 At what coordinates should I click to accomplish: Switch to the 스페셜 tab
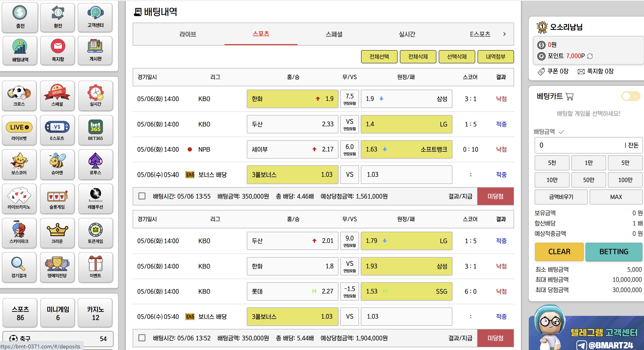pyautogui.click(x=334, y=34)
